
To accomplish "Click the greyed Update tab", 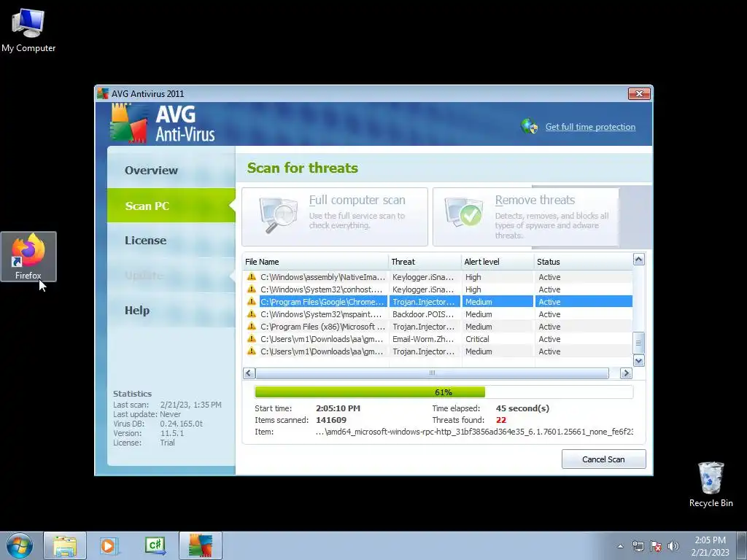I will pos(171,275).
